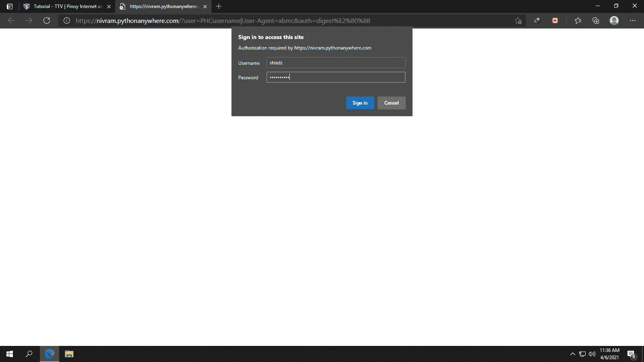Open the Windows Start menu
The image size is (644, 362).
[10, 354]
